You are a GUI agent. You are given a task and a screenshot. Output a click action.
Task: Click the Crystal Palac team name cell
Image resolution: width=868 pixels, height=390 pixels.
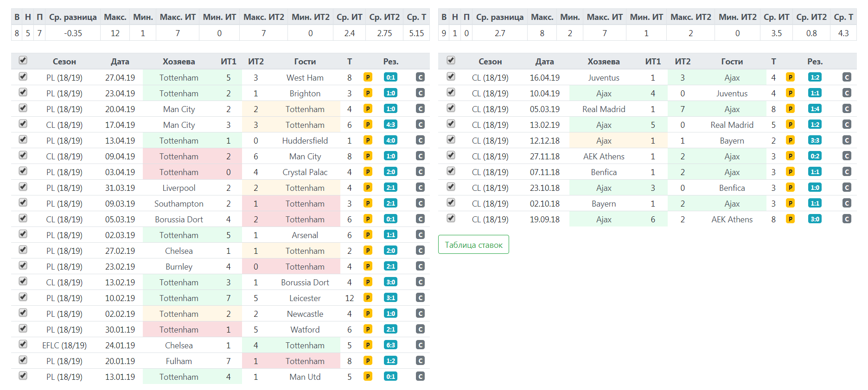pyautogui.click(x=305, y=172)
